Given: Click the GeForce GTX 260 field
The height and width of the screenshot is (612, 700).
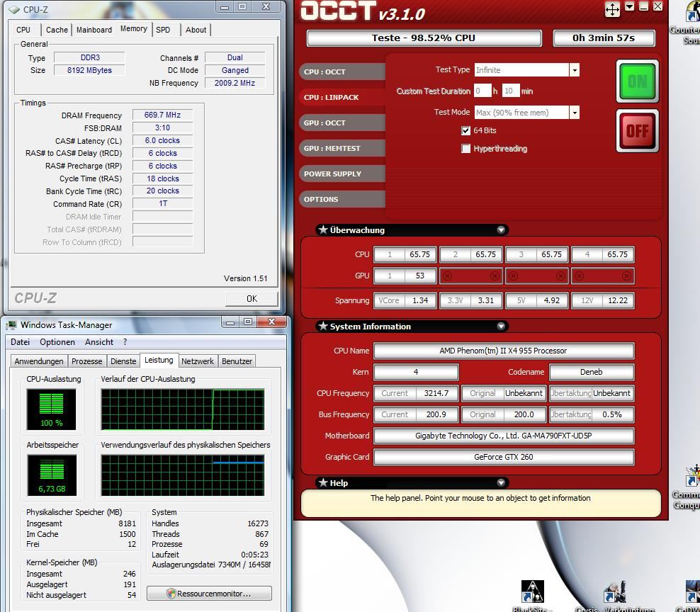Looking at the screenshot, I should point(504,457).
